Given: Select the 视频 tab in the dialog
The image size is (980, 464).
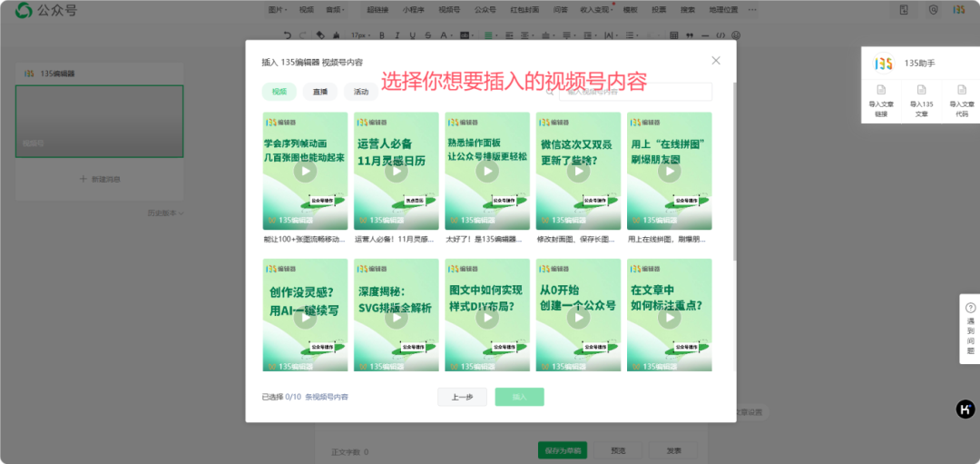Looking at the screenshot, I should [x=279, y=92].
